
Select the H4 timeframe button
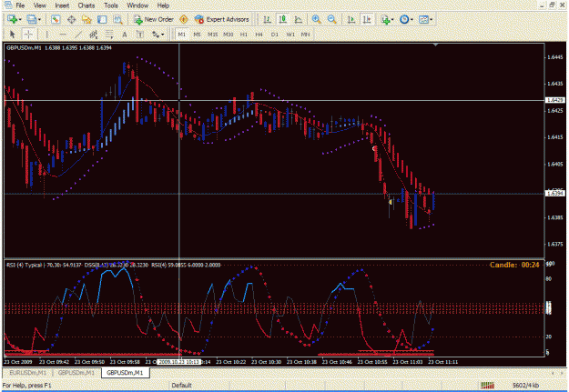click(x=259, y=35)
